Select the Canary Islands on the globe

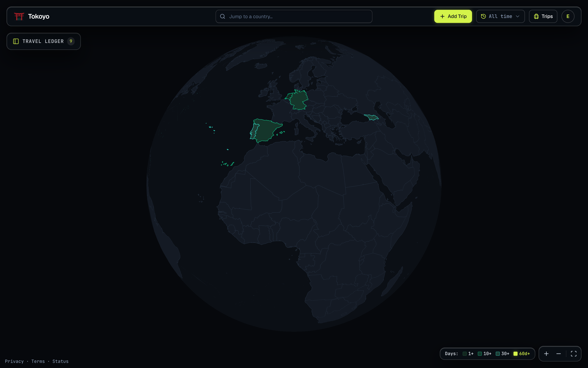tap(228, 164)
